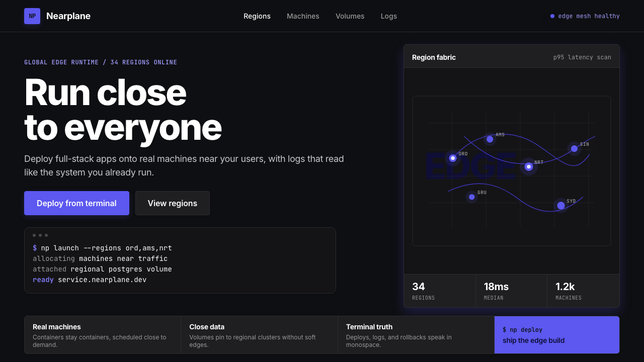Click the np deploy ship edge build card

pos(557,335)
